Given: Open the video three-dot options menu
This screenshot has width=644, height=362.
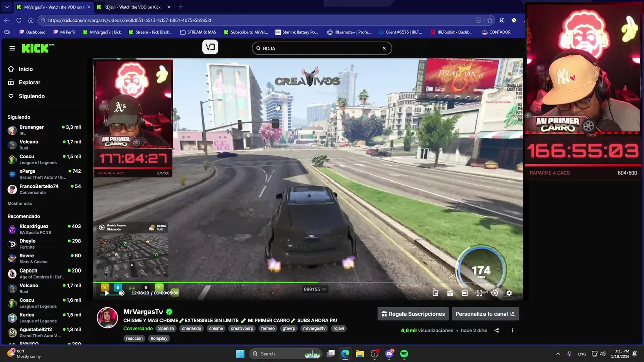Looking at the screenshot, I should pyautogui.click(x=512, y=330).
